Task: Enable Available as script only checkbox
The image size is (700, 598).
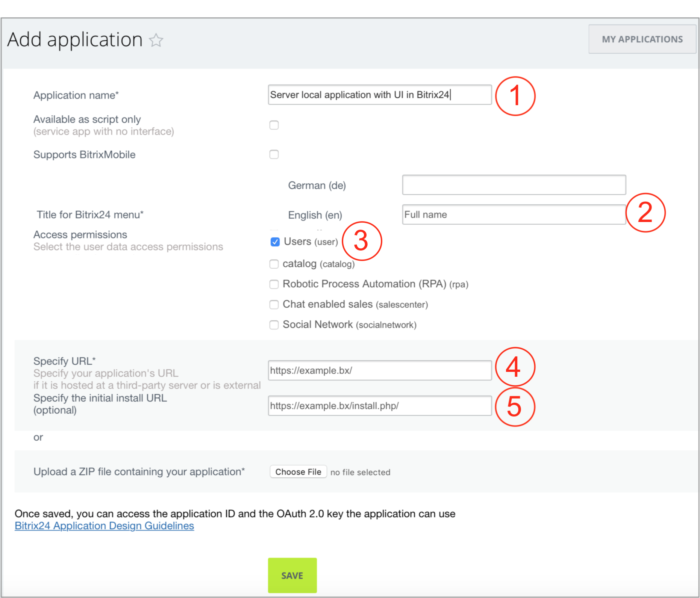Action: [x=274, y=125]
